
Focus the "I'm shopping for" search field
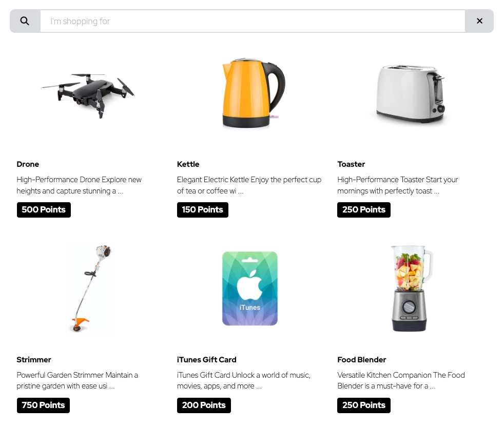pyautogui.click(x=253, y=21)
